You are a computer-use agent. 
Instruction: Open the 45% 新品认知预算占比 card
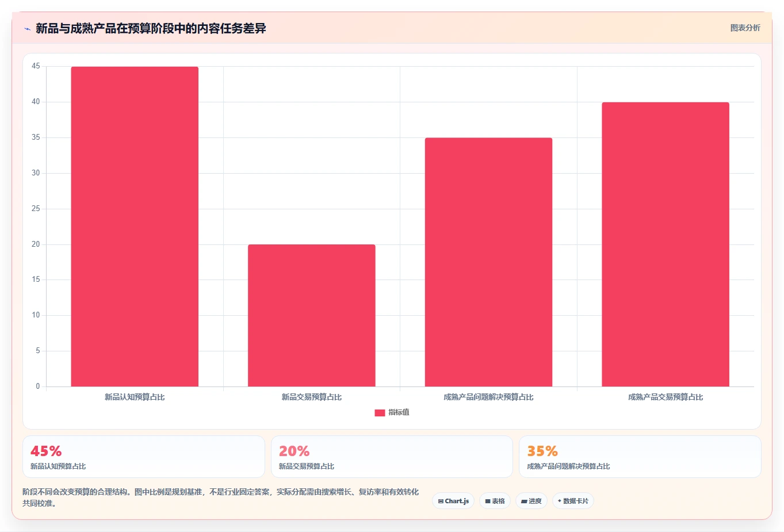tap(144, 457)
